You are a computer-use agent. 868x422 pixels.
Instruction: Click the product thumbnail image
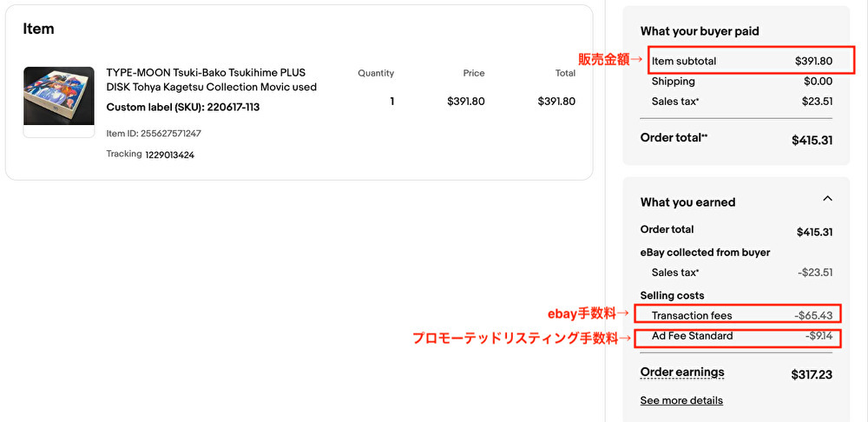pos(59,100)
